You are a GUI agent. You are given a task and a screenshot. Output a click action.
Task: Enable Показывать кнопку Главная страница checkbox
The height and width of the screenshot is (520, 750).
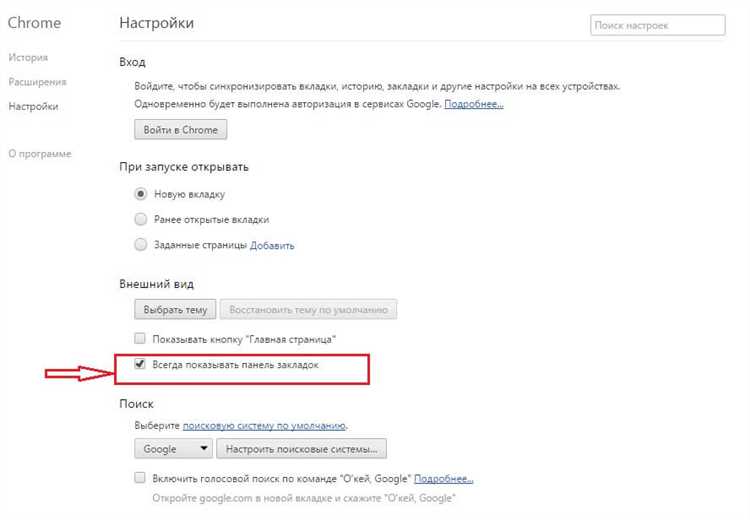[x=140, y=339]
